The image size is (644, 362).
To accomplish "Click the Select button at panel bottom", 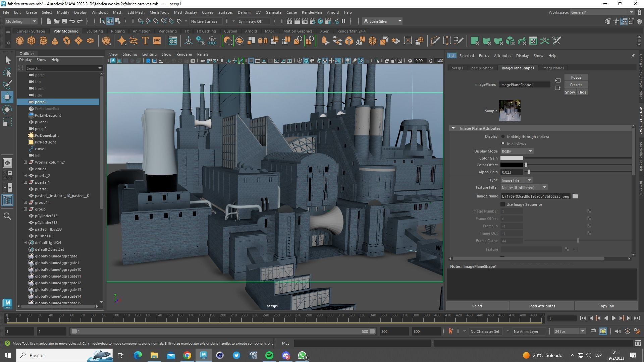I will point(477,306).
